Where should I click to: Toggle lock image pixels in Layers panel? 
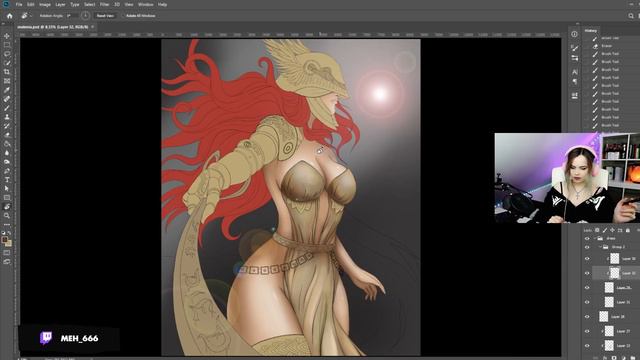coord(605,230)
